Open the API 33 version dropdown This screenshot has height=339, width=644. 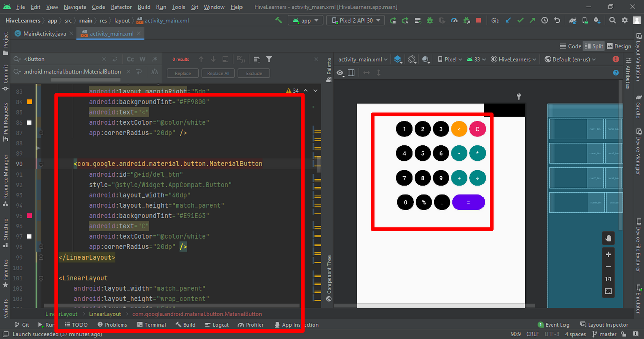tap(476, 59)
